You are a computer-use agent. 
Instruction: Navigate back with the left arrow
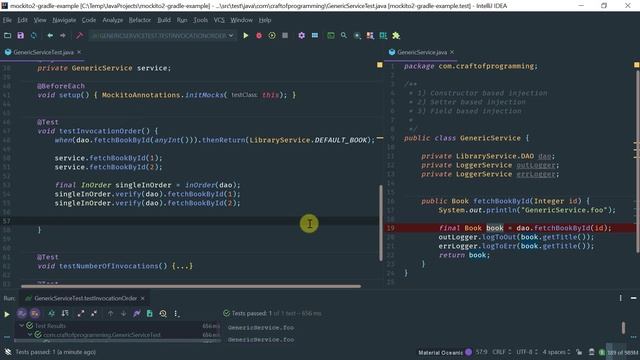pyautogui.click(x=50, y=36)
